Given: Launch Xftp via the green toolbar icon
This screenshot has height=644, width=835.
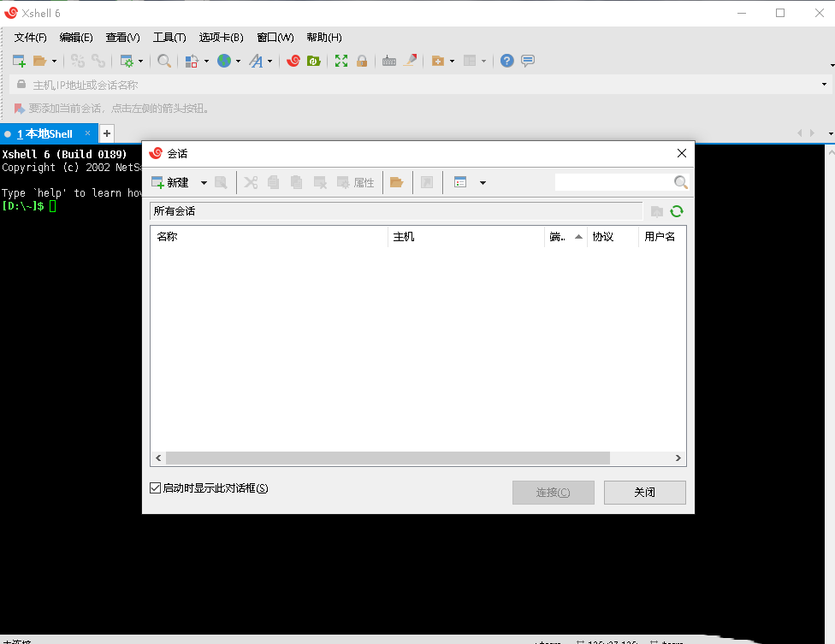Looking at the screenshot, I should (314, 62).
